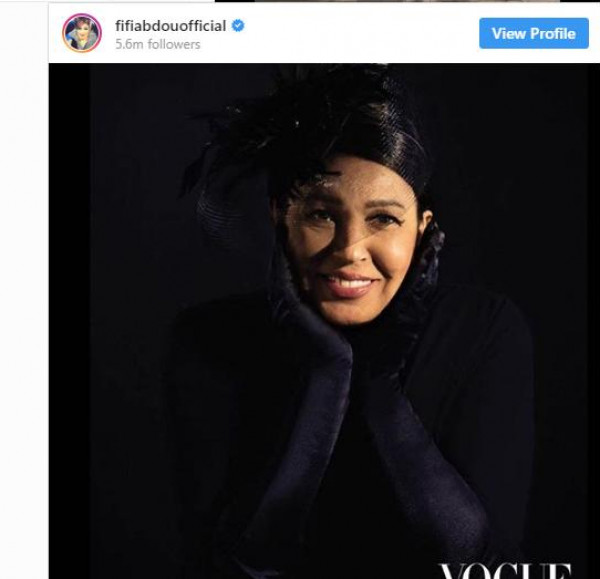Click the black feathered hat in photo
Image resolution: width=600 pixels, height=579 pixels.
(x=360, y=140)
